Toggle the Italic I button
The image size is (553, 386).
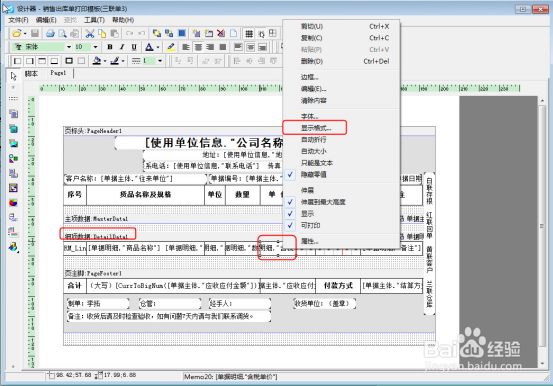pyautogui.click(x=122, y=47)
